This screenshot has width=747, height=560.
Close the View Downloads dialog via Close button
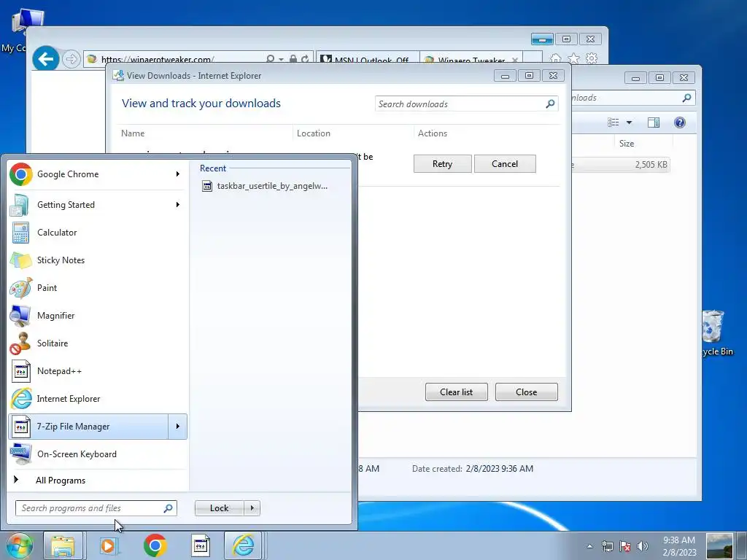click(527, 392)
